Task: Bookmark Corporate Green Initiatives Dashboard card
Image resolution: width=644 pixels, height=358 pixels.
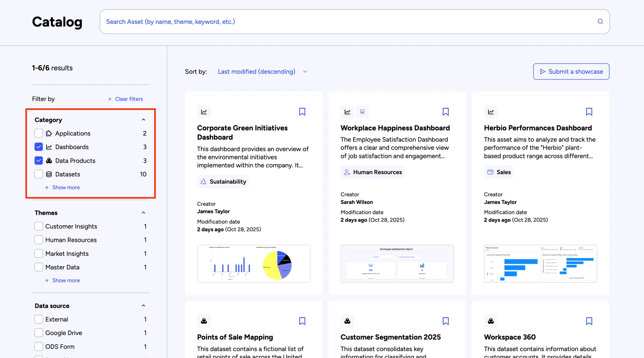Action: 302,112
